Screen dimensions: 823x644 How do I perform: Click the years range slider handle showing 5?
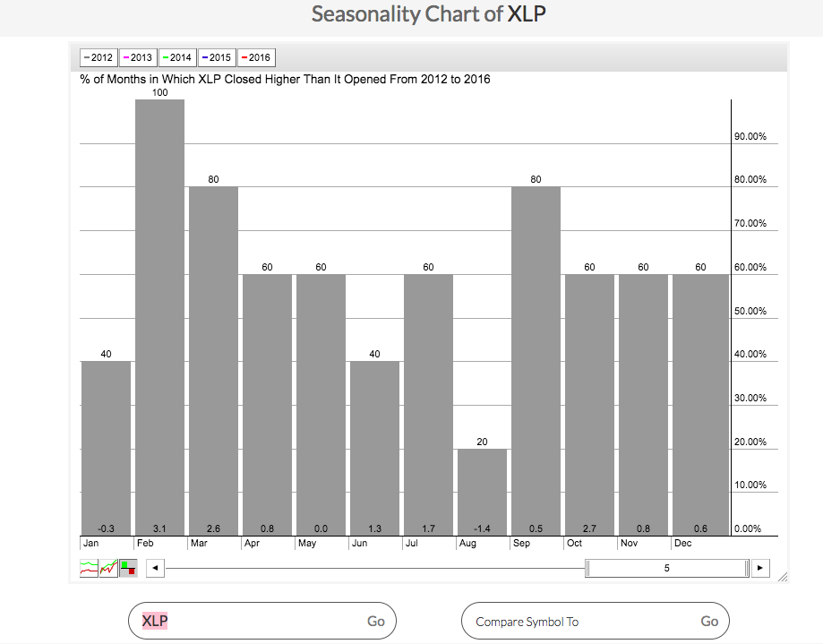pos(667,568)
